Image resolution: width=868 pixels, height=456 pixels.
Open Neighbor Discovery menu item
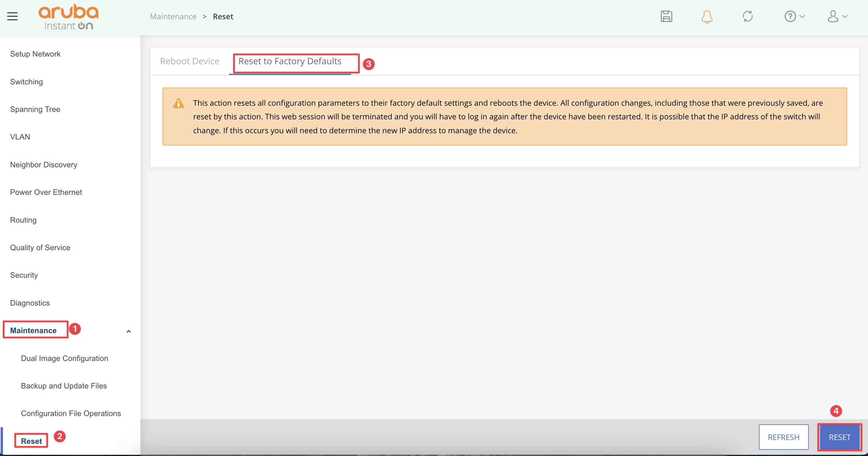click(x=44, y=165)
